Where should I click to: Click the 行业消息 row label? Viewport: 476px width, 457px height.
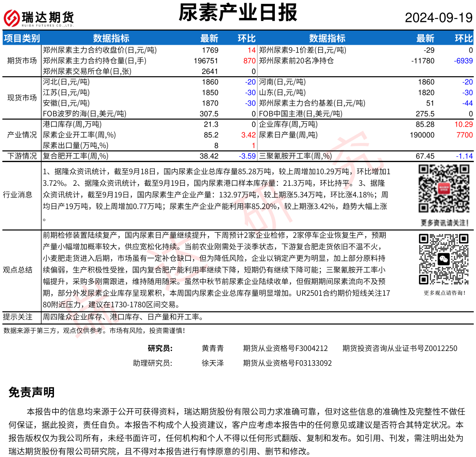point(18,195)
